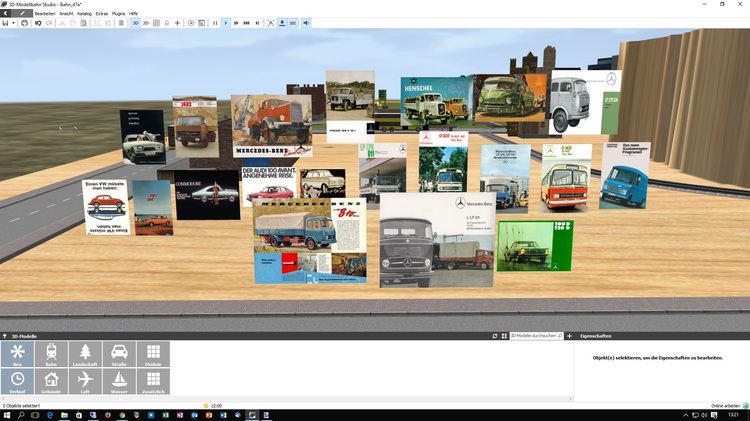Click the green 200 D Mercedes poster
Viewport: 750px width, 421px height.
[x=535, y=246]
